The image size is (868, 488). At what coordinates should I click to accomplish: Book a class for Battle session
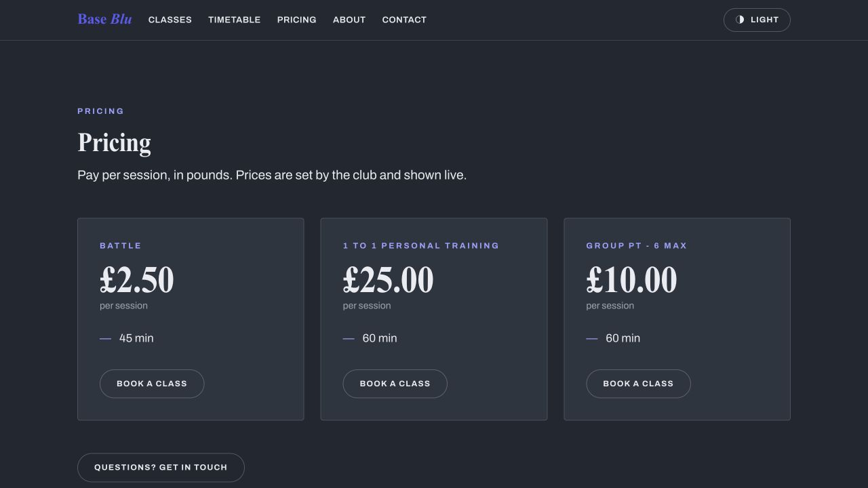point(152,384)
